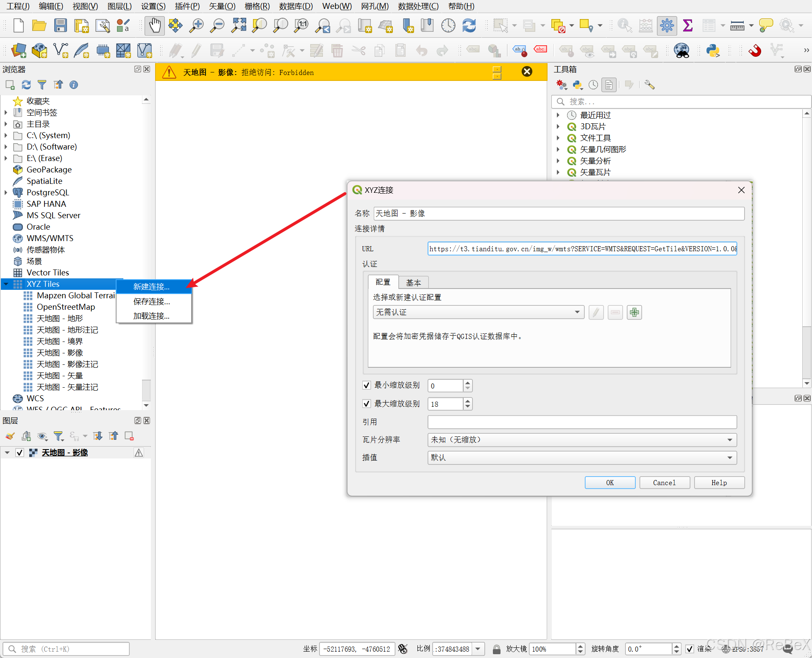Increase maximum zoom level stepper
Screen dimensions: 812x658
467,400
